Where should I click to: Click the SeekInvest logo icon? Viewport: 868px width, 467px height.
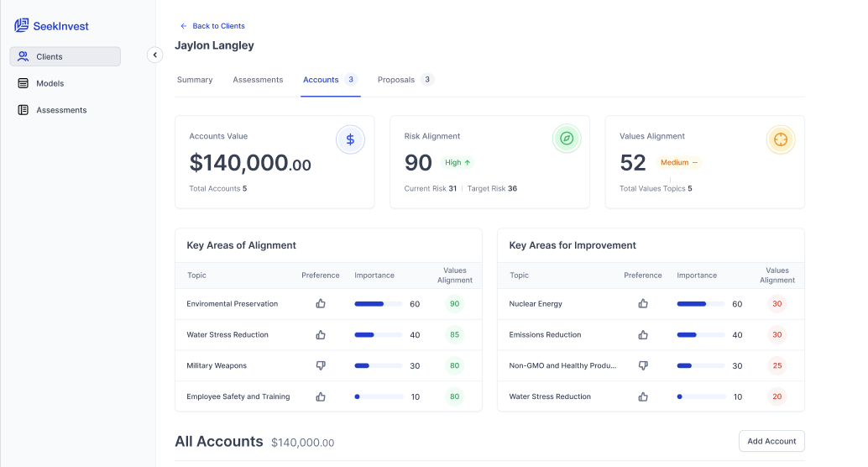tap(22, 25)
